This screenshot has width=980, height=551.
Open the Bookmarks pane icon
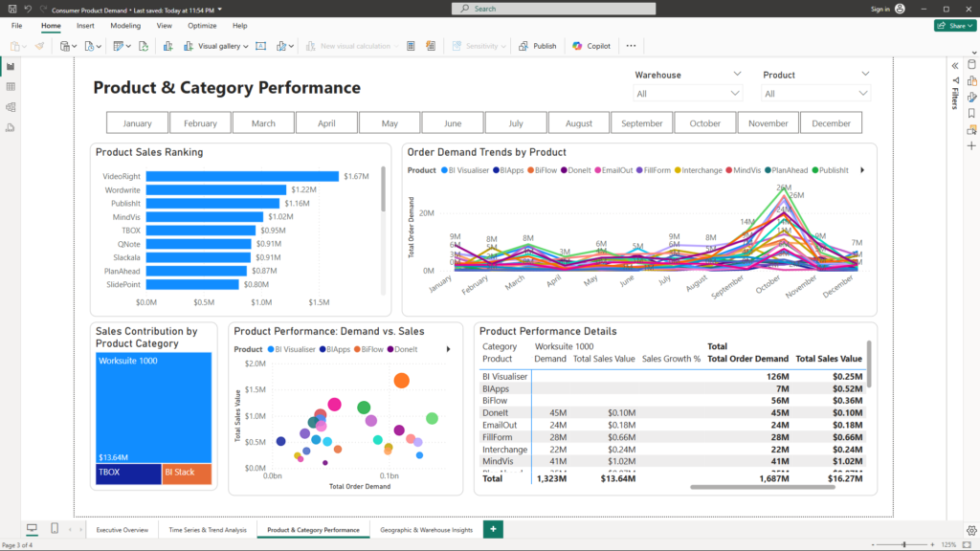[971, 113]
